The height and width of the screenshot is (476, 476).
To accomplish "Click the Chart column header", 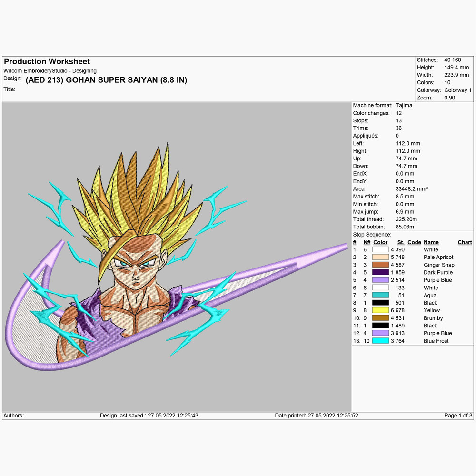I will pyautogui.click(x=465, y=242).
